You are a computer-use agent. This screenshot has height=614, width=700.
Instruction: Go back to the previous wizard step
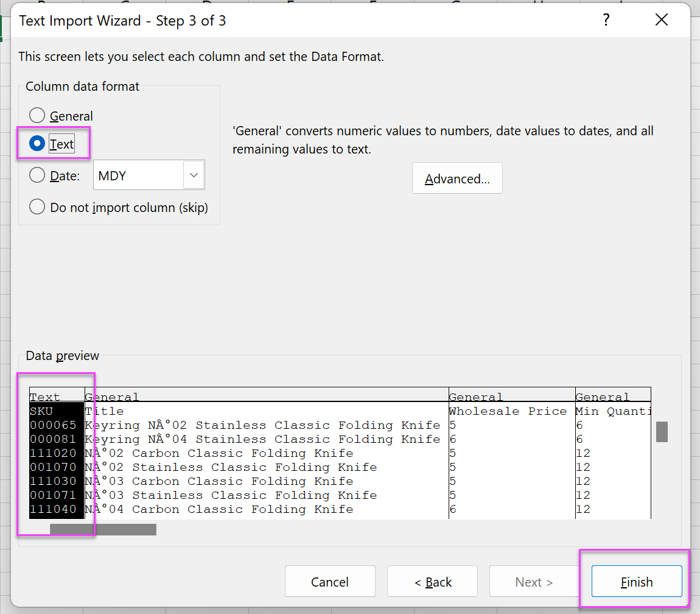433,582
